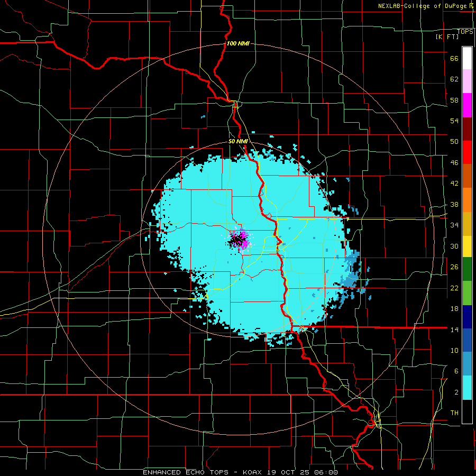
Task: Click the 42 legend value
Action: [x=454, y=183]
